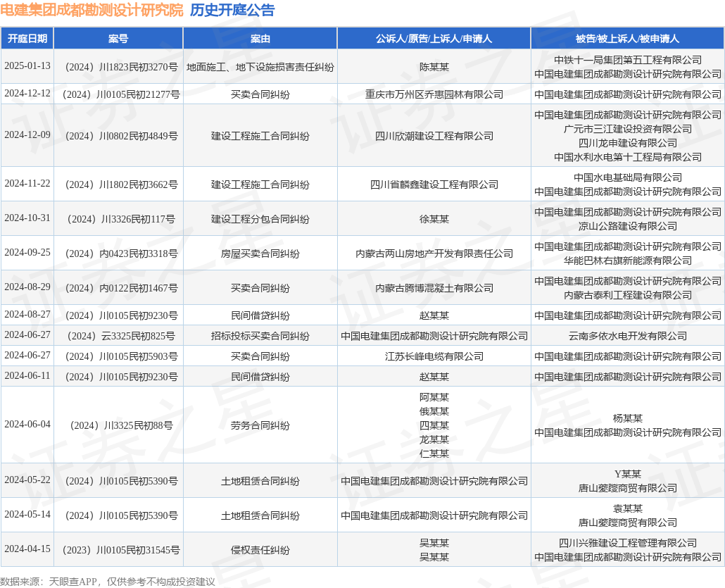Click plaintiff 重庆市万州区乔惠园林有限公司
Screen dimensions: 725x588
[x=434, y=94]
